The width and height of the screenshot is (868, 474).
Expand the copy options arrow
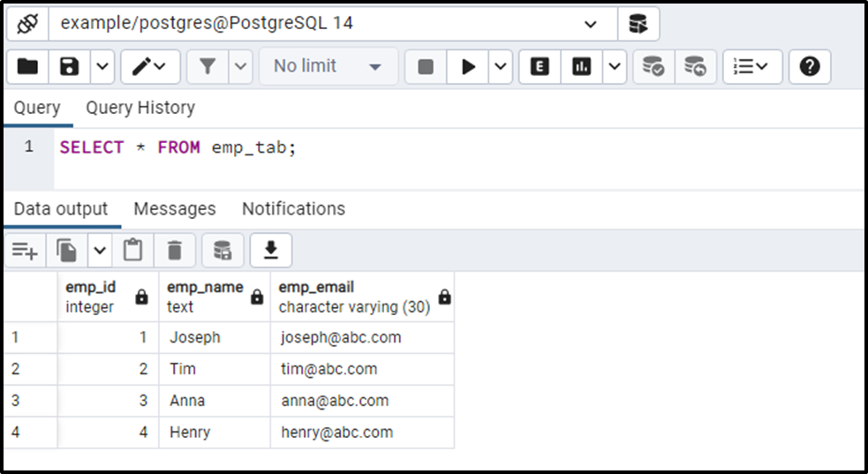(x=100, y=251)
